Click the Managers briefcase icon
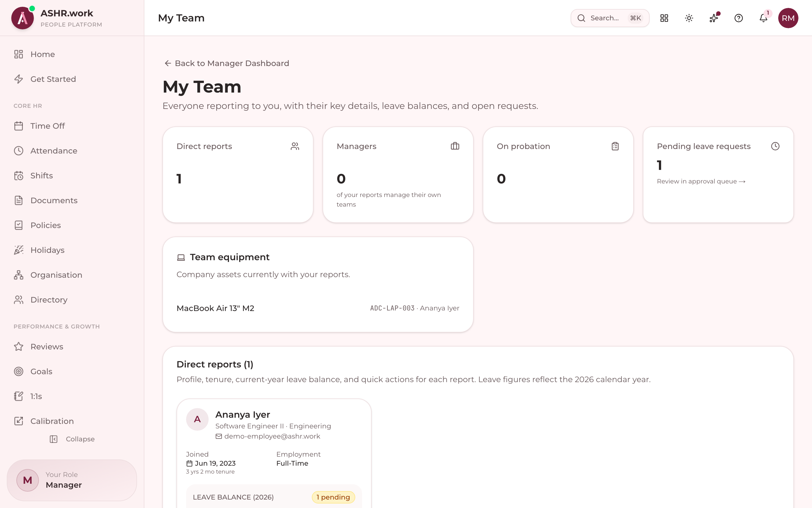This screenshot has height=508, width=812. click(x=455, y=146)
